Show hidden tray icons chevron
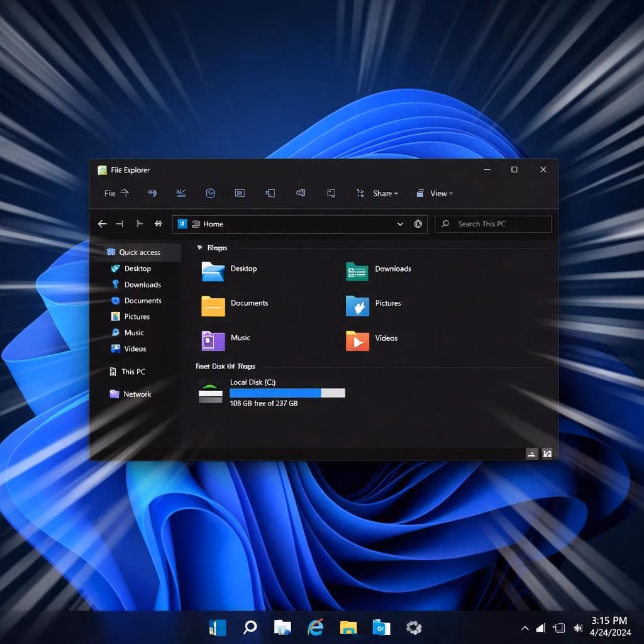This screenshot has height=644, width=644. click(525, 628)
